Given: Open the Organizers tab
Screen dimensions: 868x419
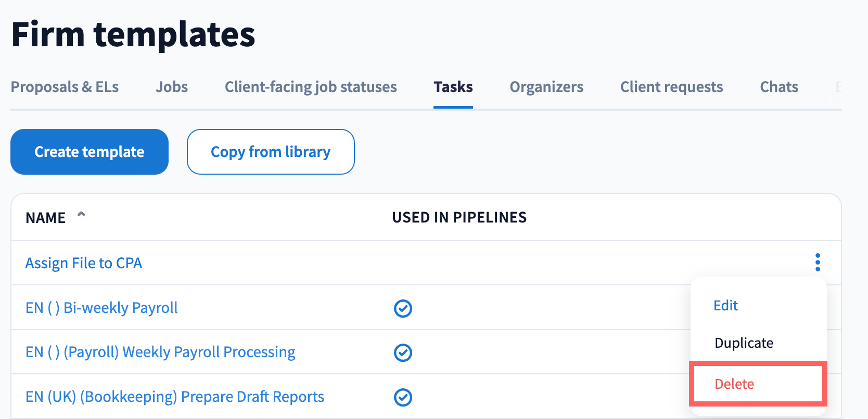Looking at the screenshot, I should (546, 87).
